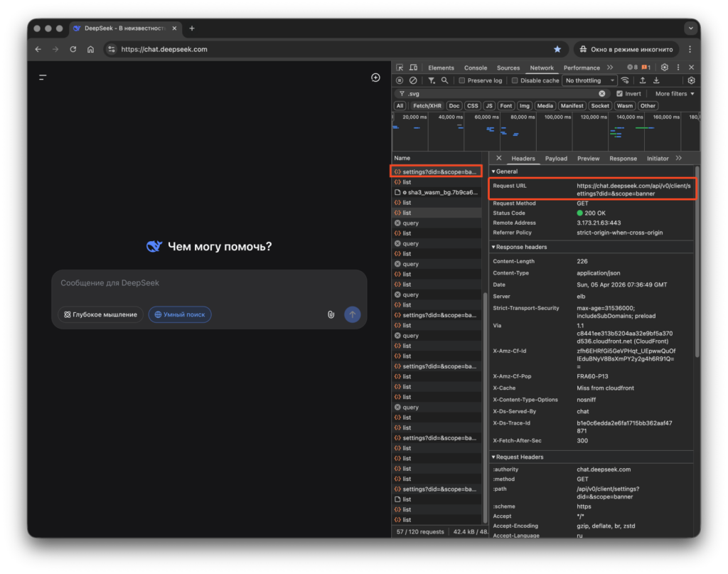Show more DevTools panels chevron
The width and height of the screenshot is (728, 574).
pos(610,68)
